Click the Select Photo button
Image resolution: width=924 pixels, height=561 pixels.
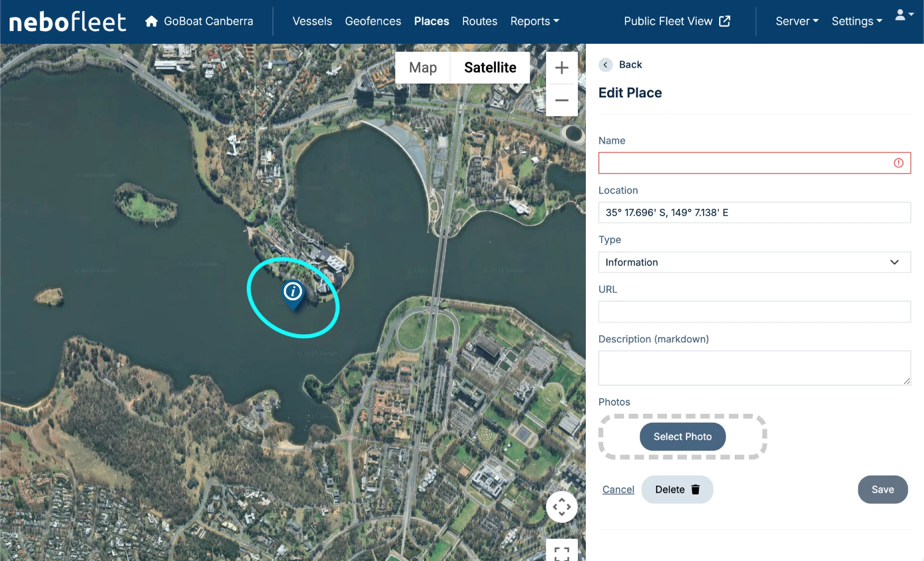tap(682, 437)
